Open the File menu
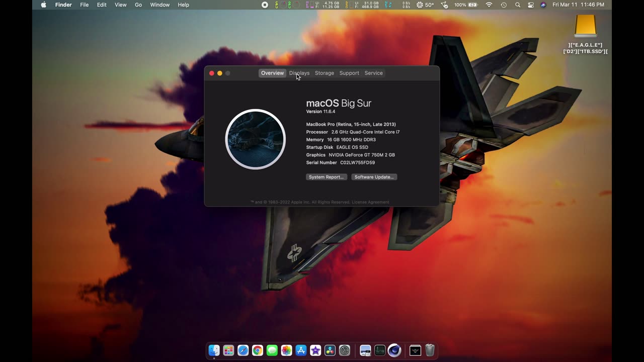 tap(85, 5)
